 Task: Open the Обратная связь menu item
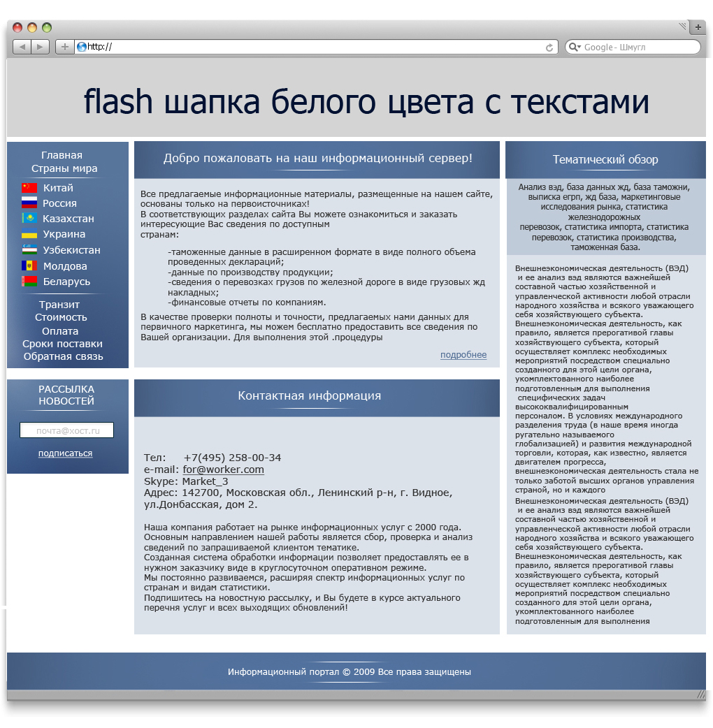click(x=63, y=356)
